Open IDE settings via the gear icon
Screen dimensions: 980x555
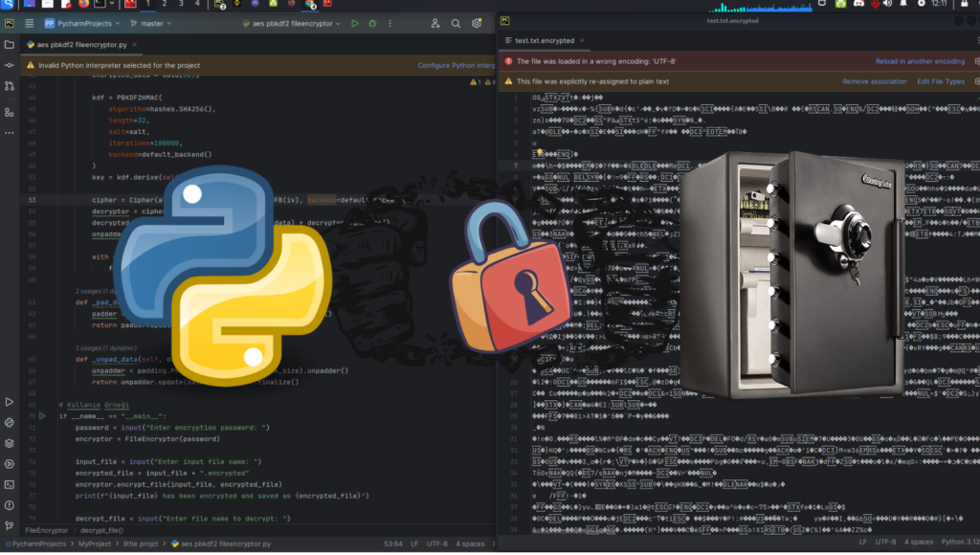click(x=476, y=22)
